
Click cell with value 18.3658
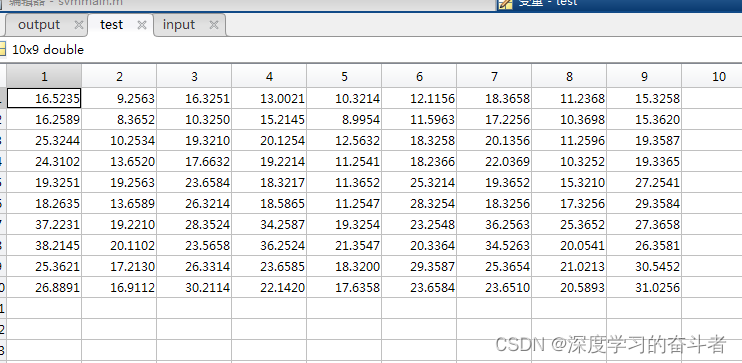tap(494, 98)
